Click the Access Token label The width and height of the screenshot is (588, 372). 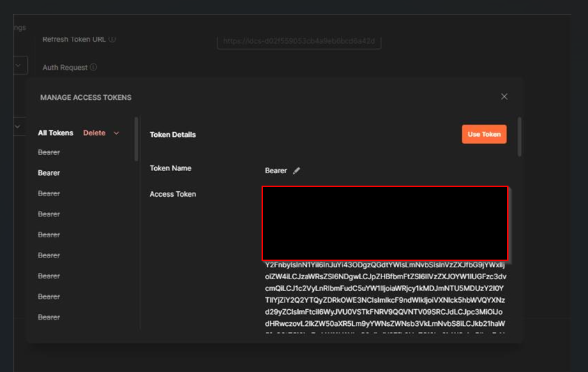coord(172,194)
